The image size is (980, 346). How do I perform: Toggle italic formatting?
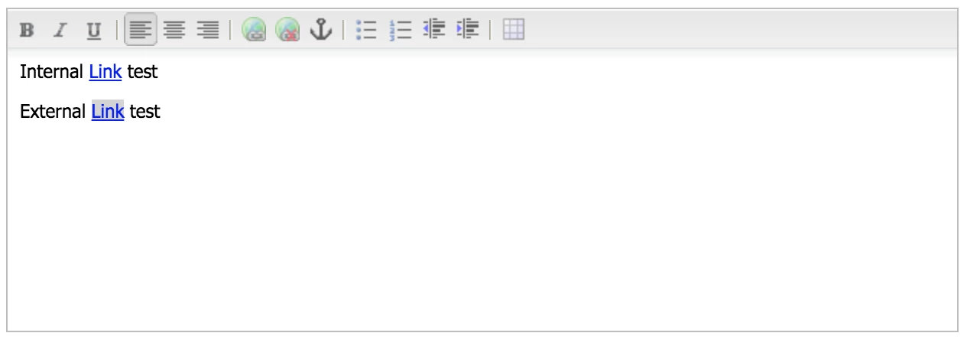point(61,31)
